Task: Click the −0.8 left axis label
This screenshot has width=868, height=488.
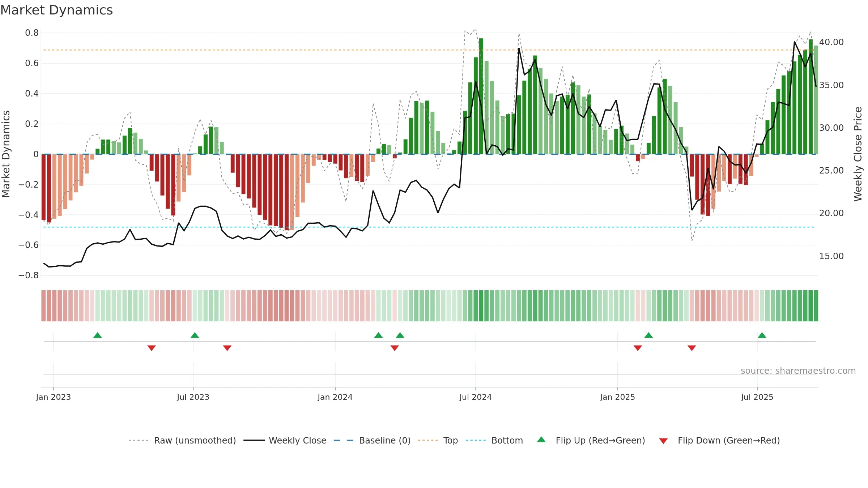Action: coord(29,275)
